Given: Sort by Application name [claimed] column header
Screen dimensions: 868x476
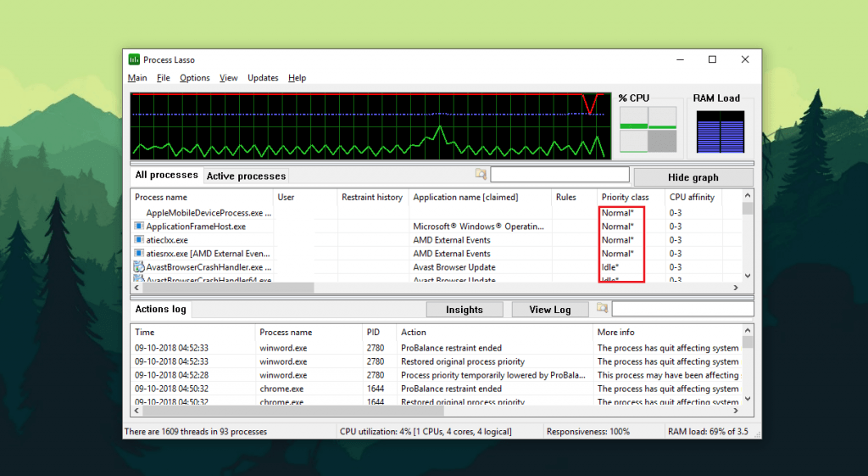Looking at the screenshot, I should coord(480,197).
